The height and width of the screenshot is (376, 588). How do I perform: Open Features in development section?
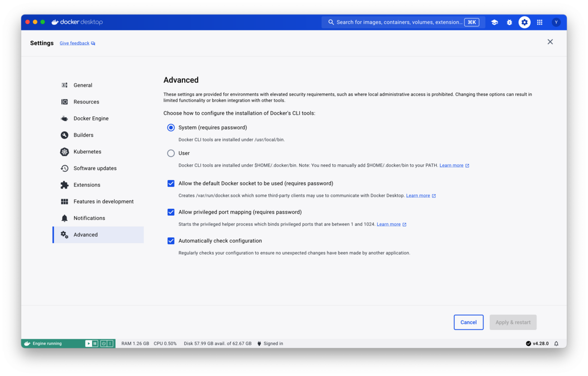click(98, 201)
